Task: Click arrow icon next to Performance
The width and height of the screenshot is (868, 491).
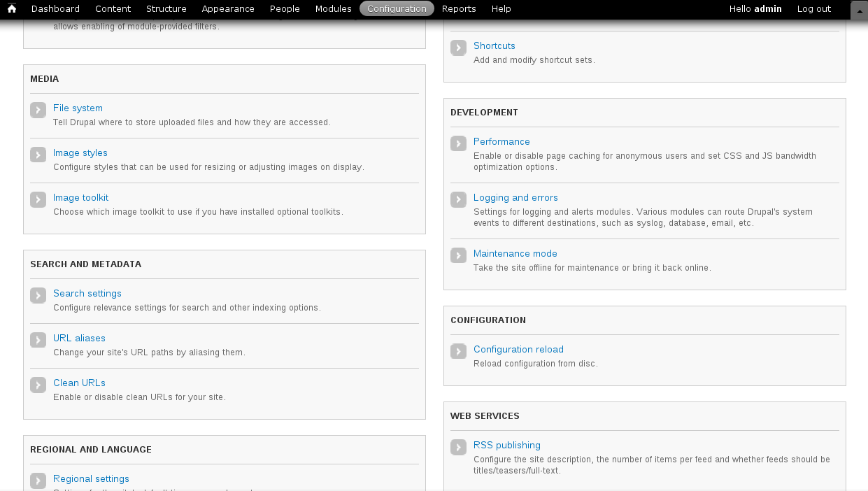Action: 458,144
